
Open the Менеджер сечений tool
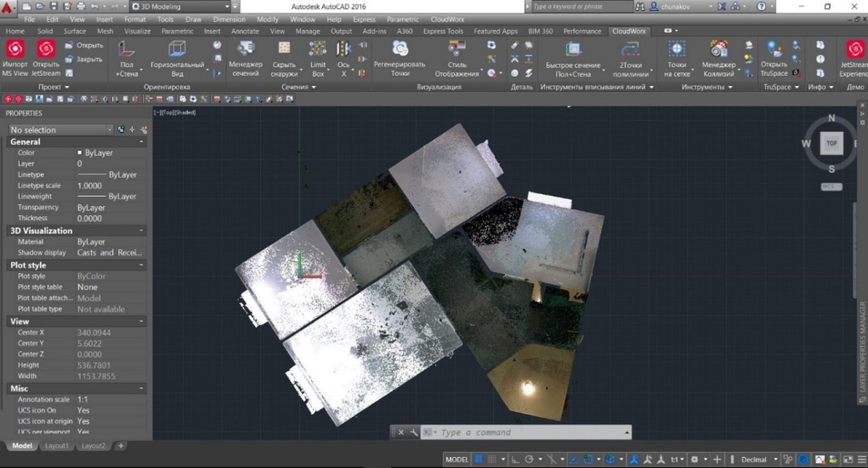pos(246,49)
